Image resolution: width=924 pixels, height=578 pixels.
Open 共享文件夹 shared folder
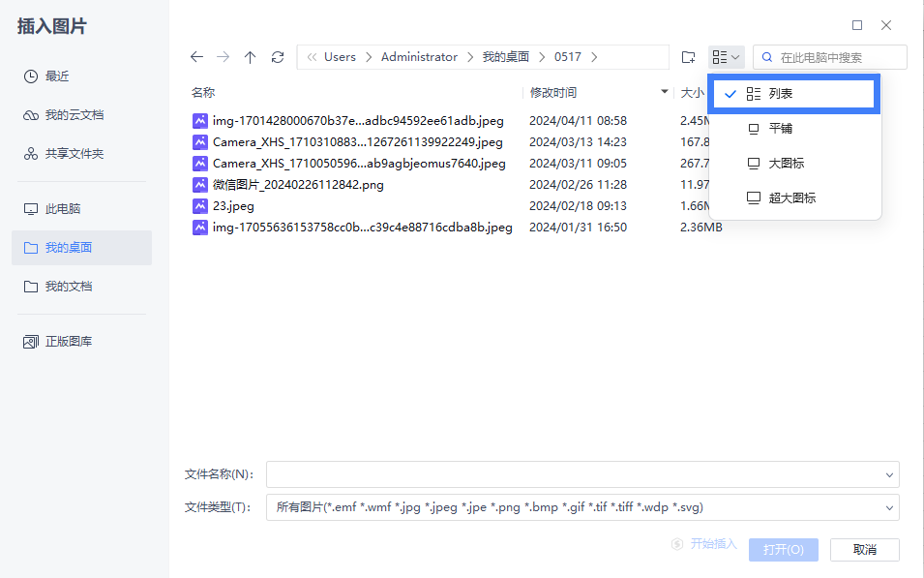74,154
